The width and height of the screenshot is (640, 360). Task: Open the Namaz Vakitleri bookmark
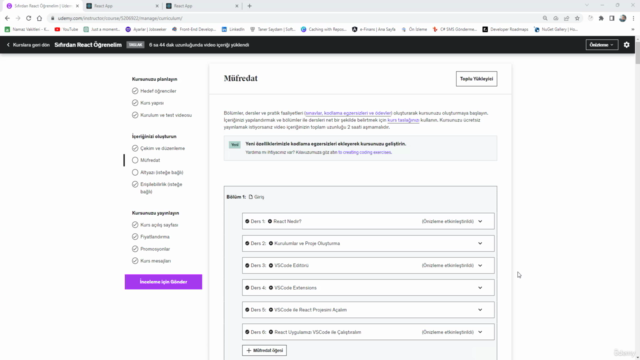point(27,29)
